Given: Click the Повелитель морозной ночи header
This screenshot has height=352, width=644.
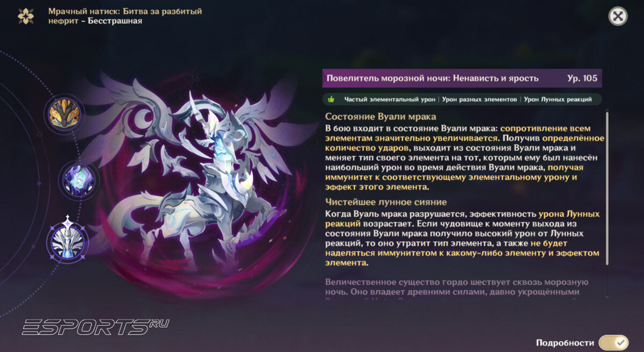Looking at the screenshot, I should (x=432, y=78).
